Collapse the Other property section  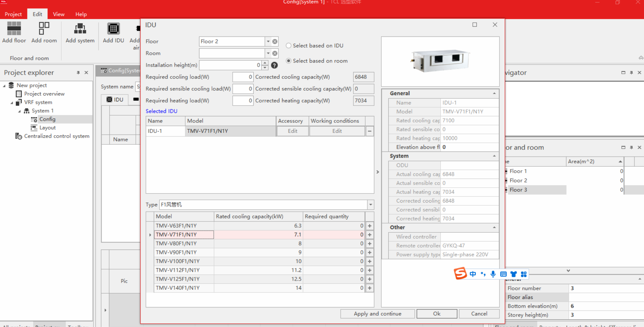[x=494, y=227]
